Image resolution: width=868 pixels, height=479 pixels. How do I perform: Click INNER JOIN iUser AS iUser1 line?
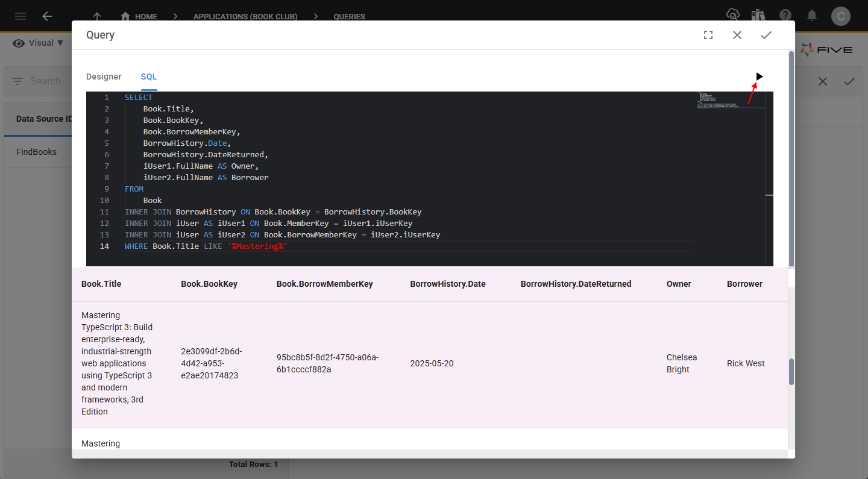[268, 224]
